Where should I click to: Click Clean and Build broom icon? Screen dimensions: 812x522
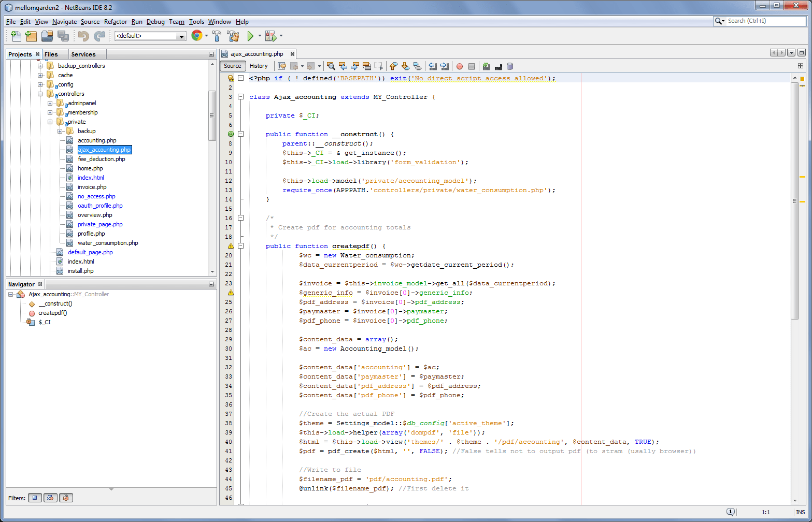click(233, 36)
